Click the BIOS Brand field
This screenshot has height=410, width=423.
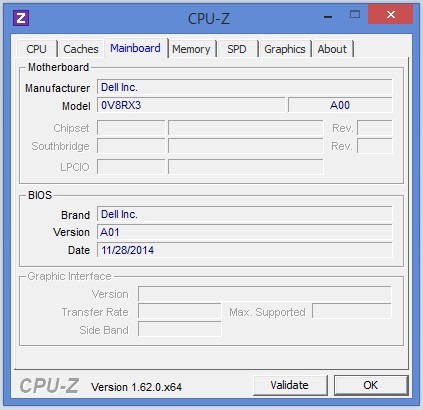click(245, 214)
